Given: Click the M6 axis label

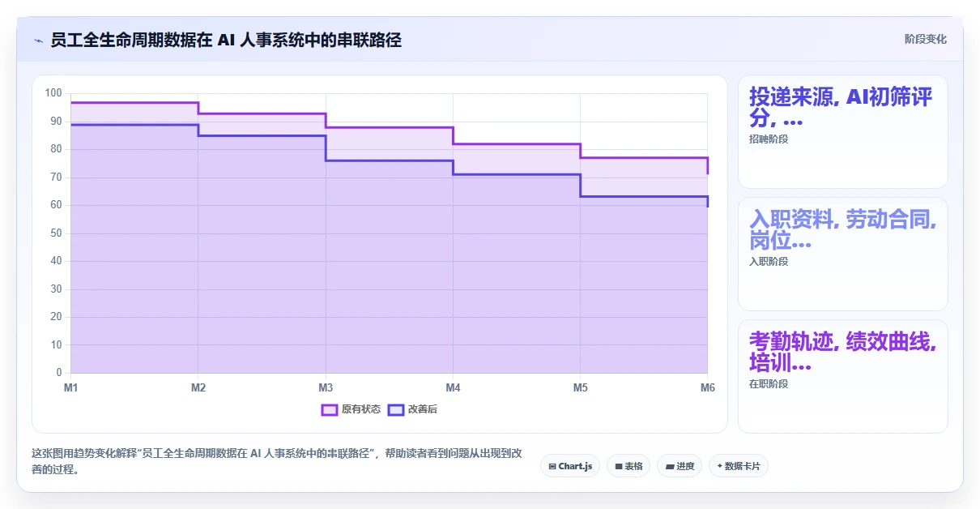Looking at the screenshot, I should click(x=707, y=387).
